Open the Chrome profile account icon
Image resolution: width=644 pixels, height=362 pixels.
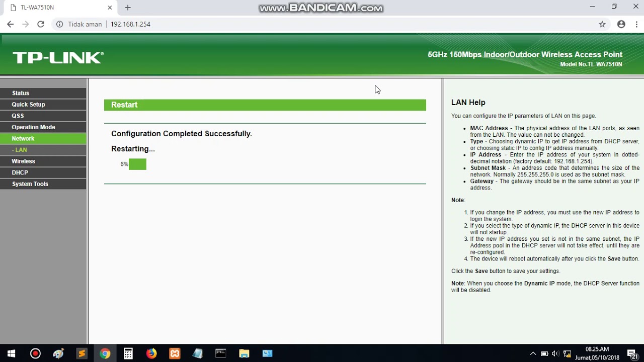(x=621, y=24)
